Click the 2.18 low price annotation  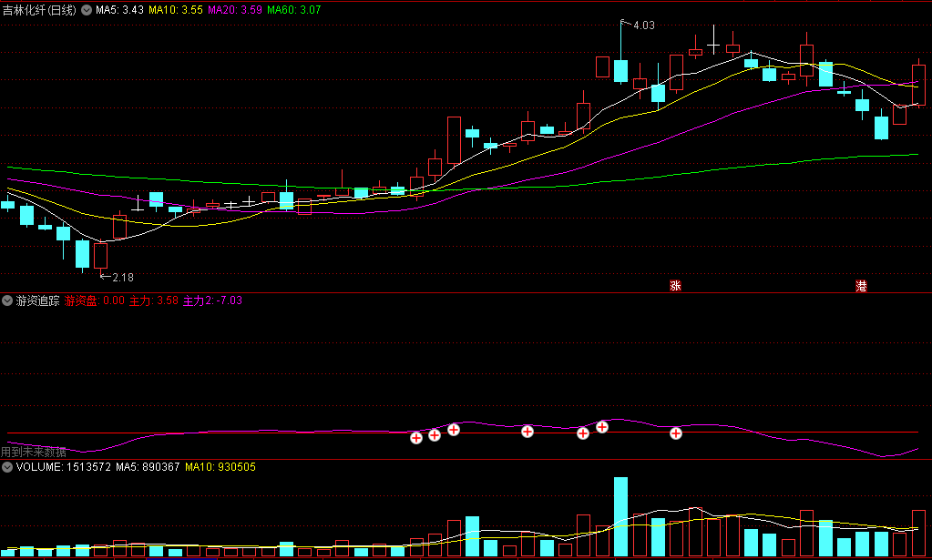(122, 278)
